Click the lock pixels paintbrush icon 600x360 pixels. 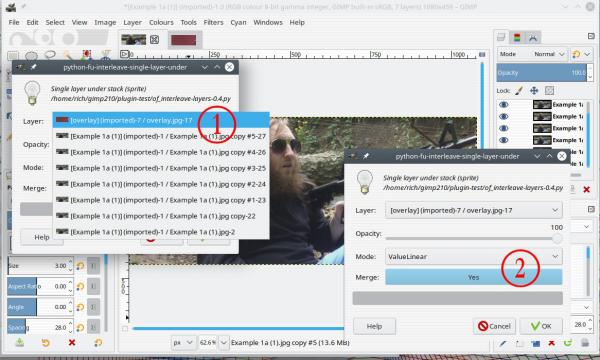(519, 91)
